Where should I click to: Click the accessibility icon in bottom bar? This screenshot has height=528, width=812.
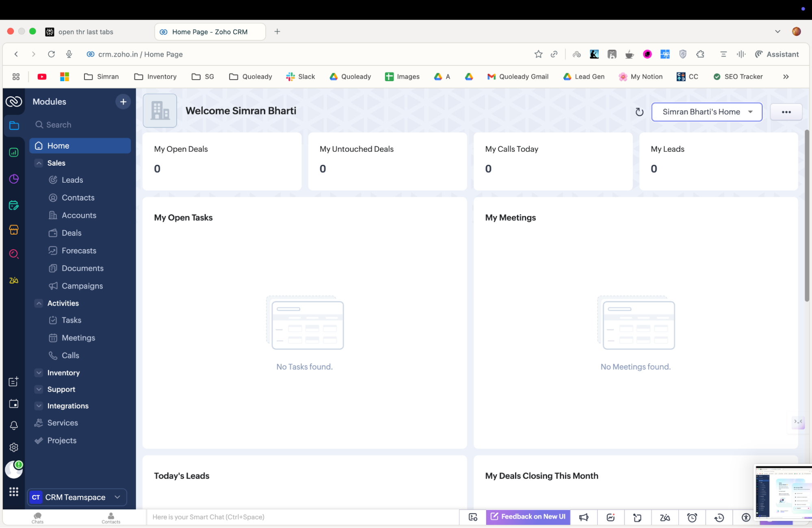(x=745, y=517)
